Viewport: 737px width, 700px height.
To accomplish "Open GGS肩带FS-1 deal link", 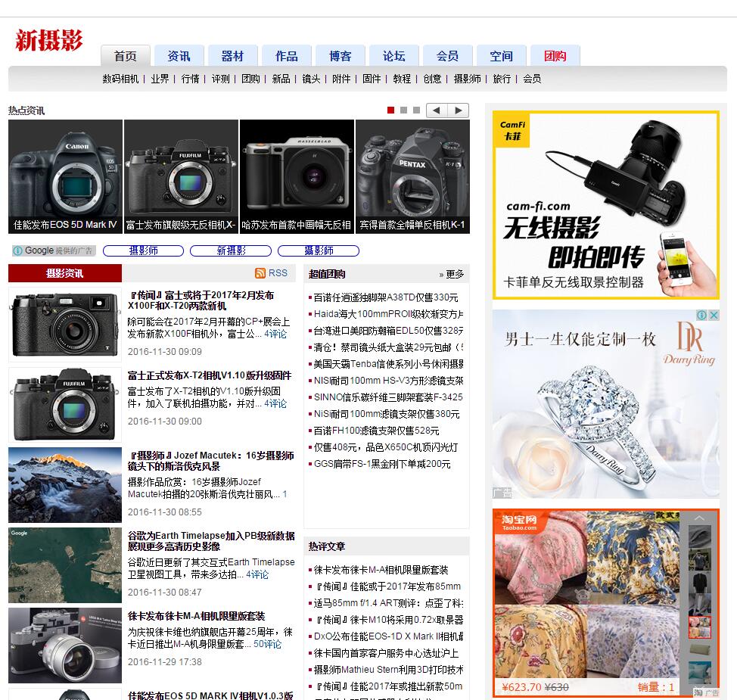I will pyautogui.click(x=382, y=464).
